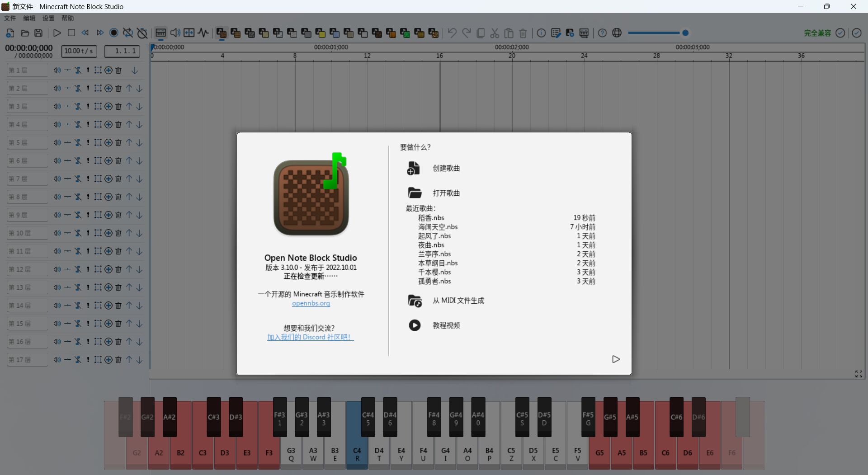Click the master volume speaker icon

pyautogui.click(x=175, y=33)
